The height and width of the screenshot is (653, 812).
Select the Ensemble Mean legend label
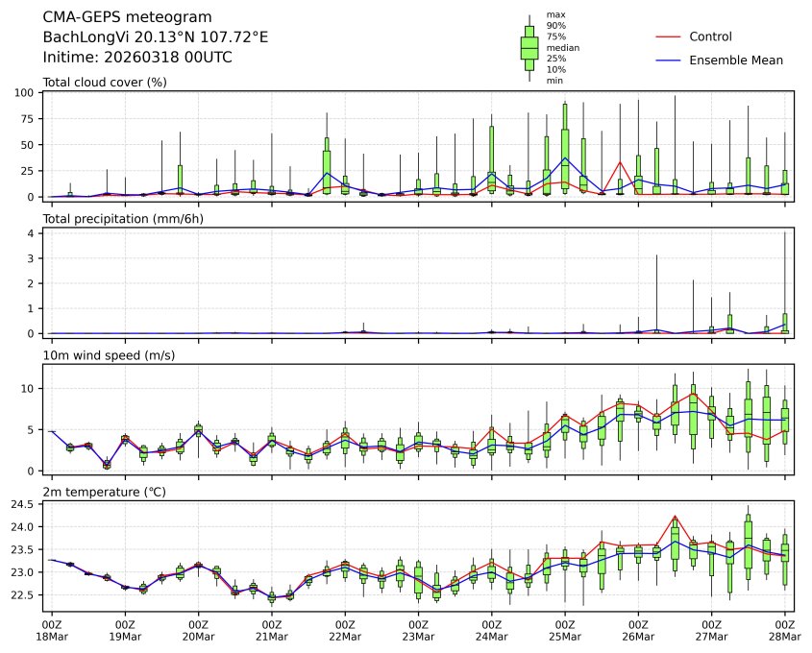click(x=736, y=60)
